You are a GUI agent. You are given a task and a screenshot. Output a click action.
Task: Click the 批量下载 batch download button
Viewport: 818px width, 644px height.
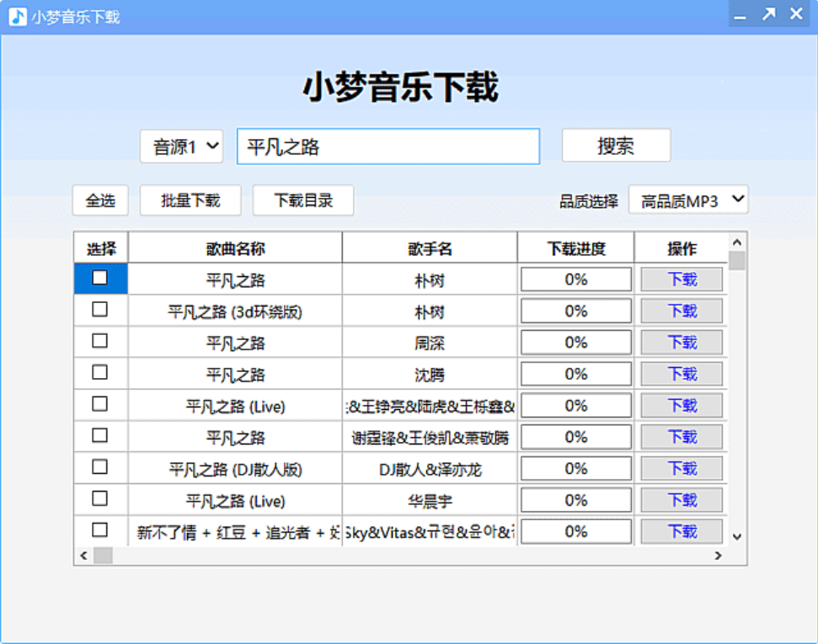tap(190, 200)
